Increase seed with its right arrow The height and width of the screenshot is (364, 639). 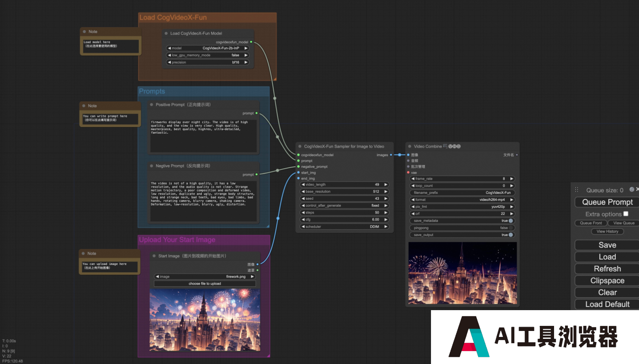[386, 199]
